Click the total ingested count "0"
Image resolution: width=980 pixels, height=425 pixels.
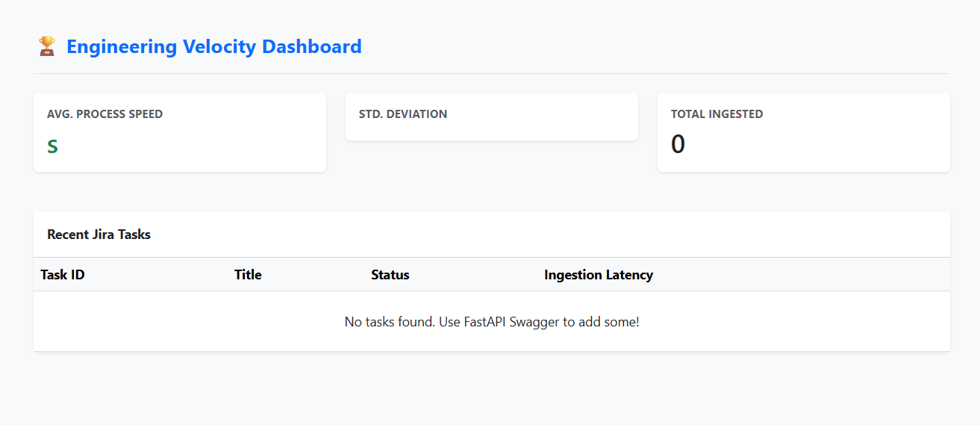(678, 144)
